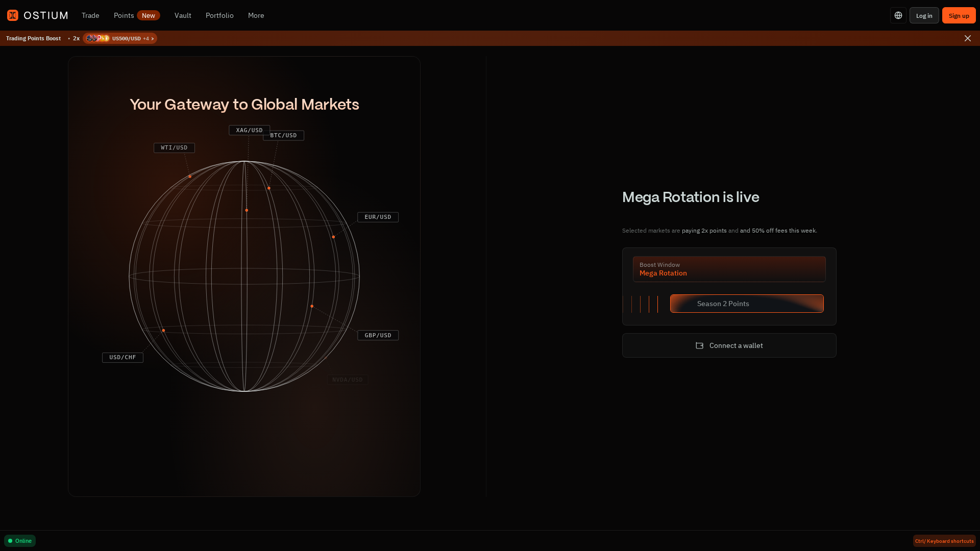
Task: Dismiss the Trading Points Boost banner
Action: pyautogui.click(x=968, y=38)
